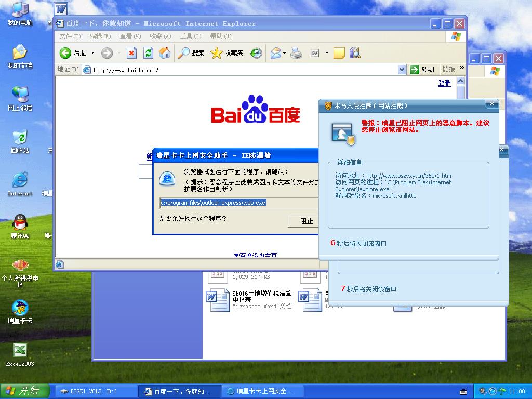Image resolution: width=532 pixels, height=399 pixels.
Task: Click the Edit with Word icon in IE toolbar
Action: pos(315,53)
